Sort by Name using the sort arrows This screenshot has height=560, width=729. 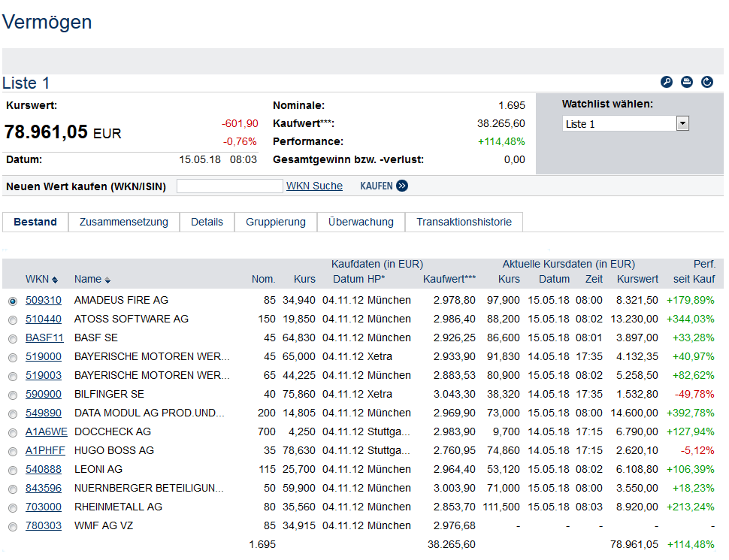(x=107, y=280)
